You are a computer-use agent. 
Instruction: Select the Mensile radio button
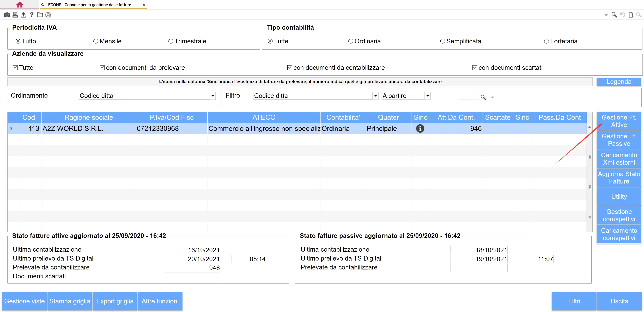pyautogui.click(x=96, y=41)
